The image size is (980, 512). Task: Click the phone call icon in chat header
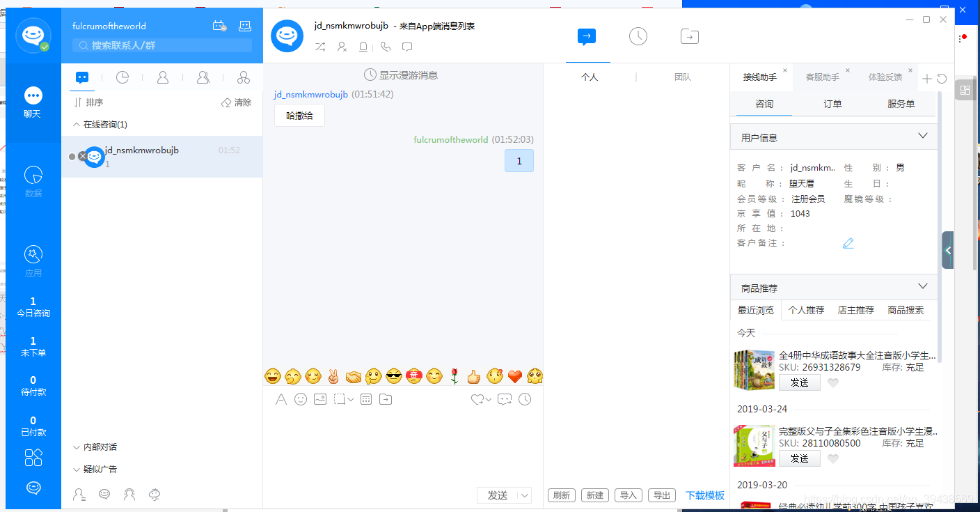coord(386,47)
